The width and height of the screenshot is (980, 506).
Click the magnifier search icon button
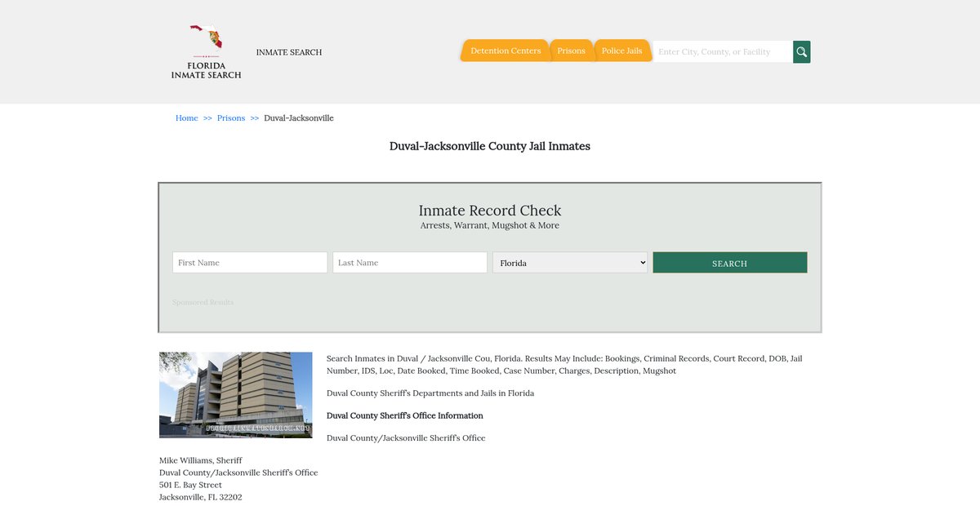click(x=802, y=51)
